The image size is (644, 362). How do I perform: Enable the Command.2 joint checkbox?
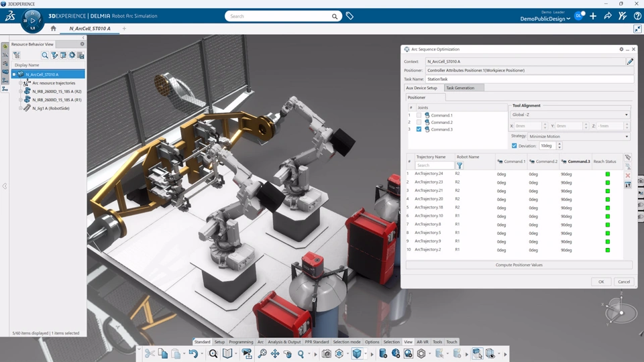tap(419, 122)
